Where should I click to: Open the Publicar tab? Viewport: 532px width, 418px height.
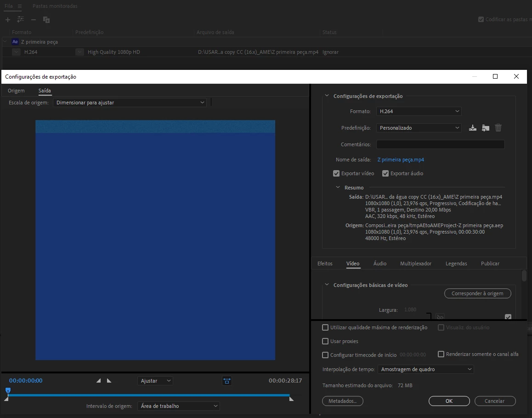click(x=490, y=263)
